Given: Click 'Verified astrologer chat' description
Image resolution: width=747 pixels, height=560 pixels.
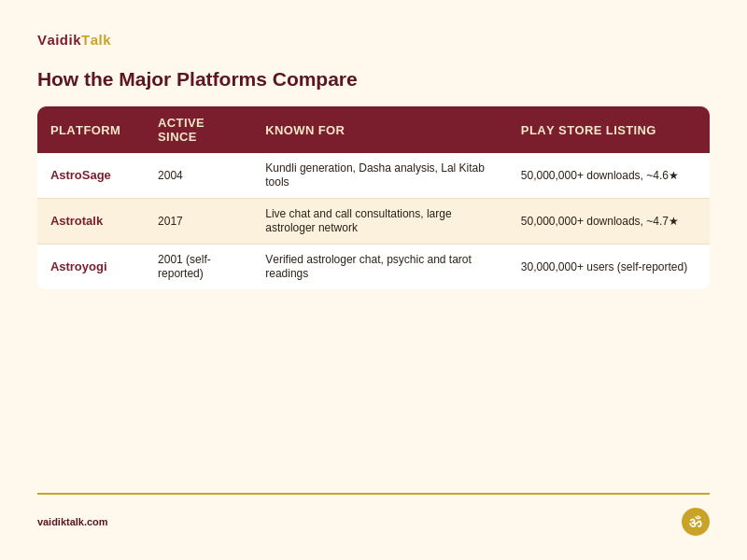Looking at the screenshot, I should point(368,266).
